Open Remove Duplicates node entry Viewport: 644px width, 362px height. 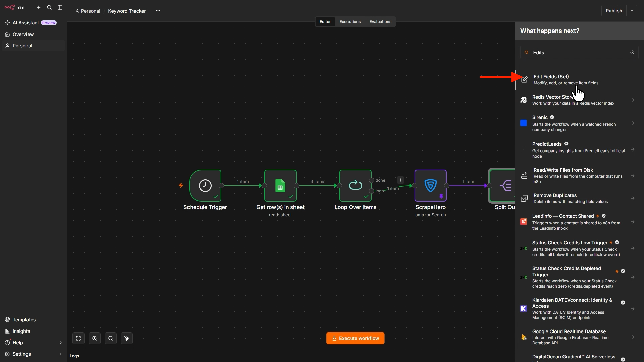(579, 198)
